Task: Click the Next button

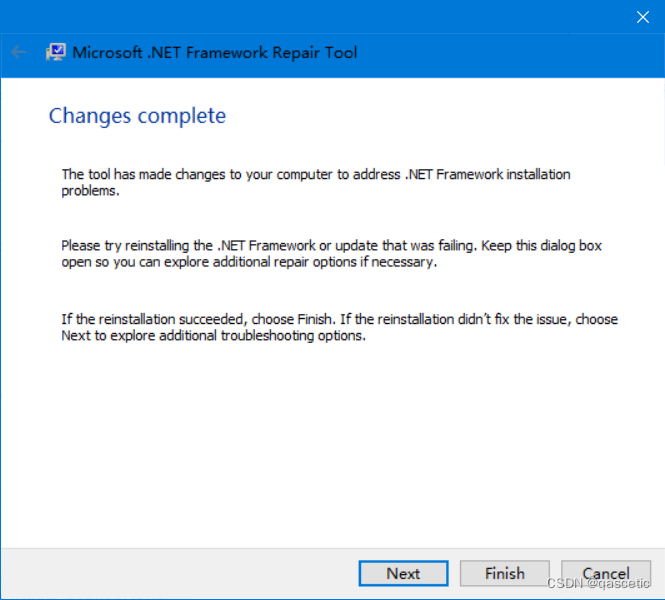Action: pos(403,573)
